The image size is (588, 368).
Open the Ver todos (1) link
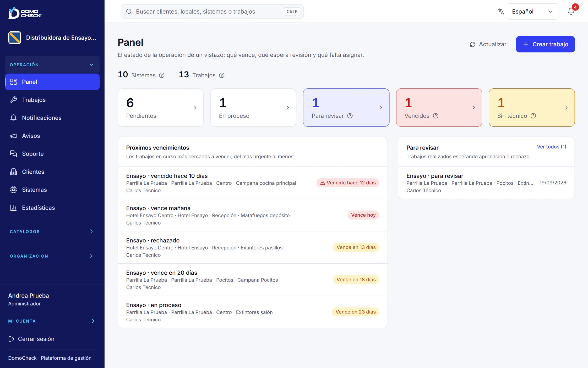(551, 147)
